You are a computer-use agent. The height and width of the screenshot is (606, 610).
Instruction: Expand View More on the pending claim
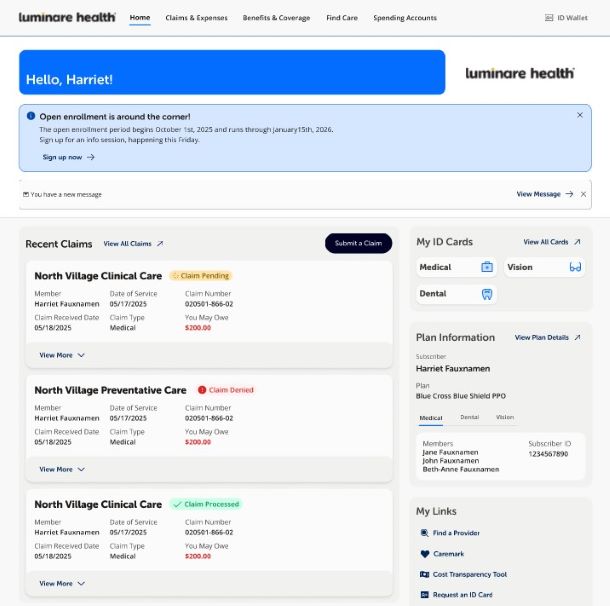point(62,355)
